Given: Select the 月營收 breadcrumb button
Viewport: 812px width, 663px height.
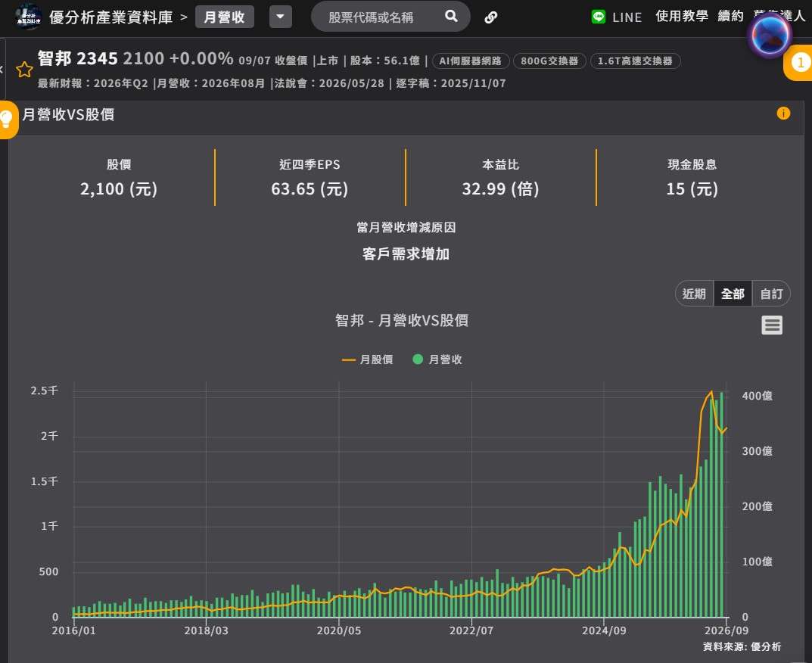Looking at the screenshot, I should point(224,17).
